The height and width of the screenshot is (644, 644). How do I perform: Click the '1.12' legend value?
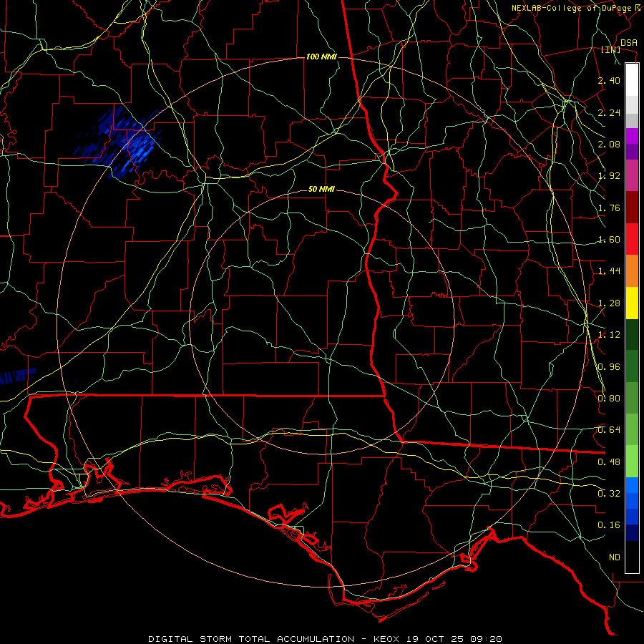click(x=609, y=335)
